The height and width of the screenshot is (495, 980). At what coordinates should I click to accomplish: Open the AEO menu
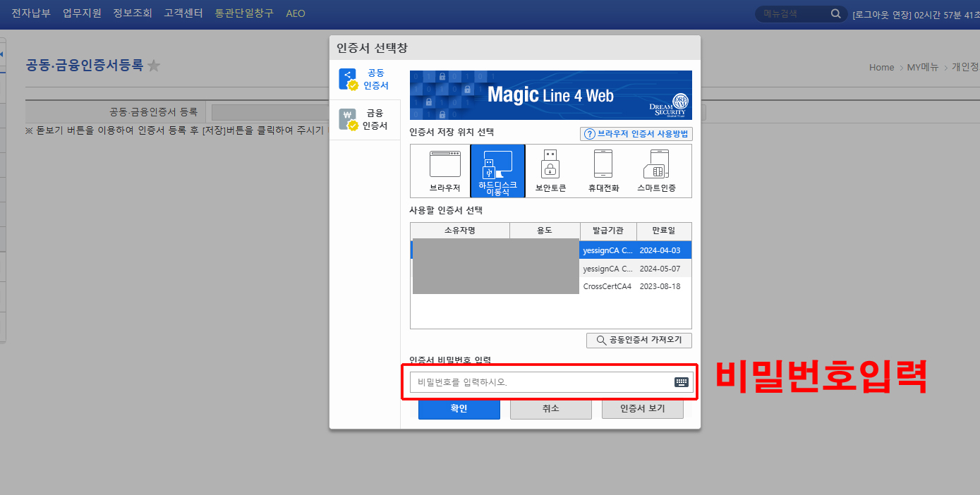point(296,13)
